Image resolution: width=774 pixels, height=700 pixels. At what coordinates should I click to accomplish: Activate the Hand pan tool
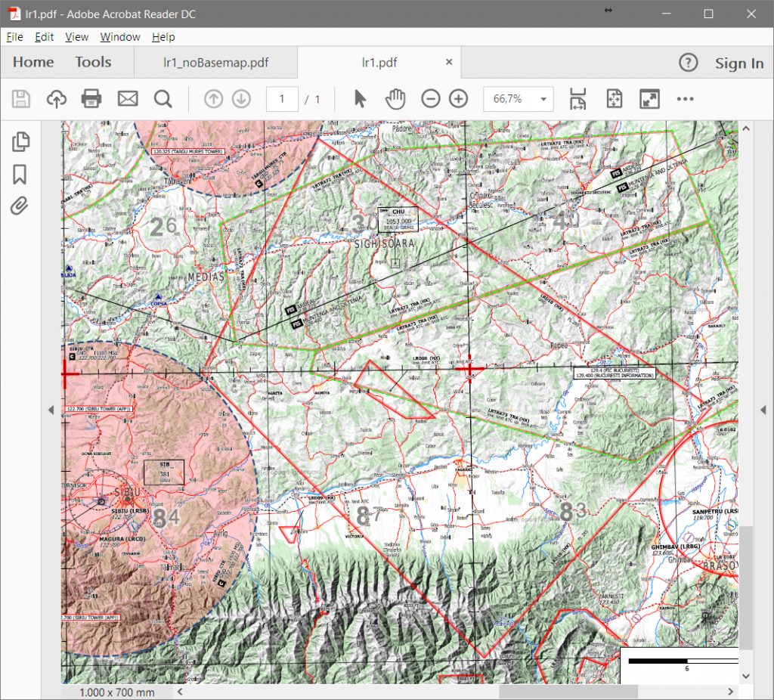pos(395,99)
